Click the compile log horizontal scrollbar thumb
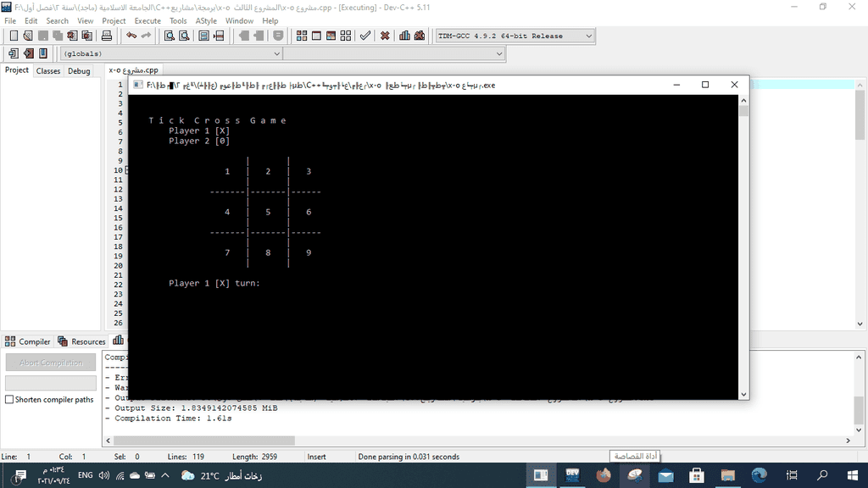This screenshot has height=488, width=868. click(204, 441)
